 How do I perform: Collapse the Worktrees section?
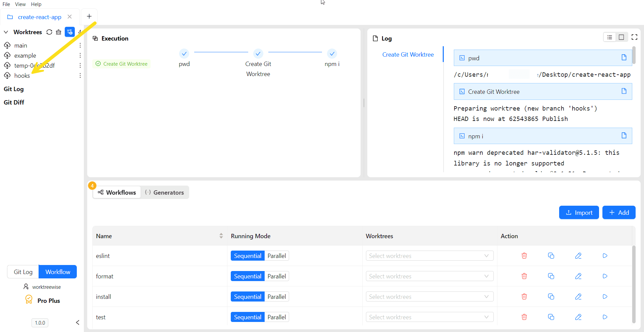click(x=6, y=32)
